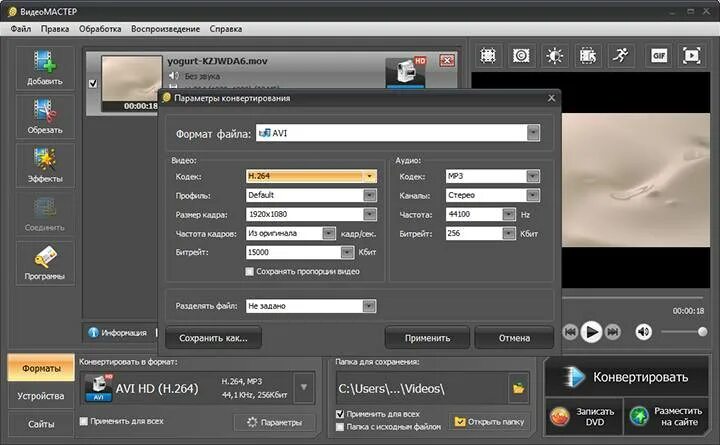Open the Справка menu
The image size is (720, 445).
click(225, 28)
